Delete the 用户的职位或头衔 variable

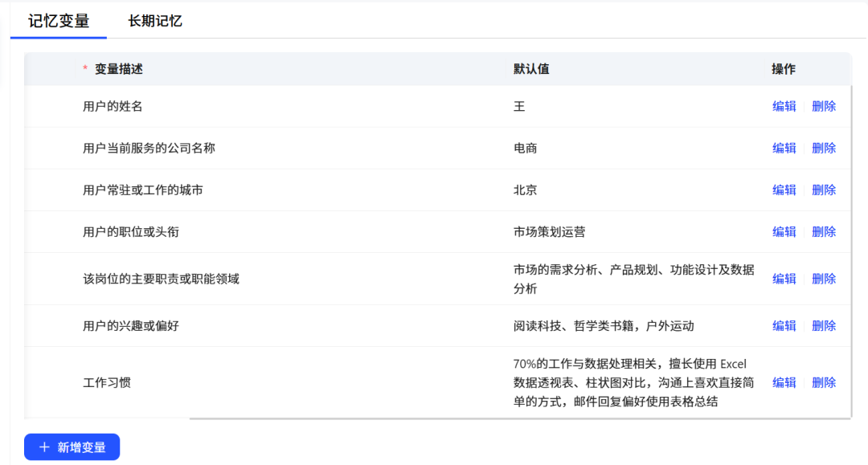click(824, 231)
